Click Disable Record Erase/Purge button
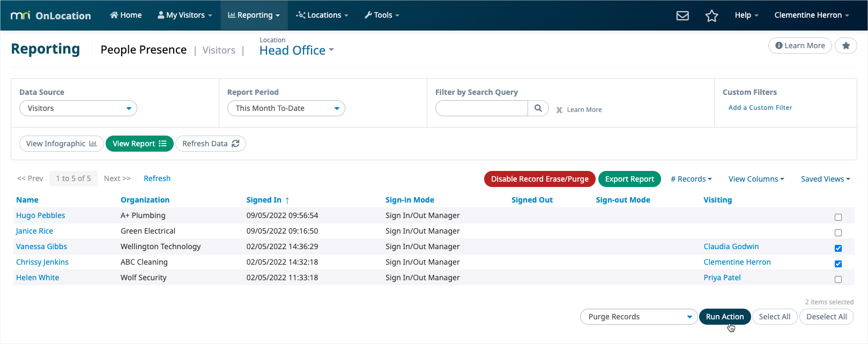Viewport: 868px width, 344px height. coord(540,179)
